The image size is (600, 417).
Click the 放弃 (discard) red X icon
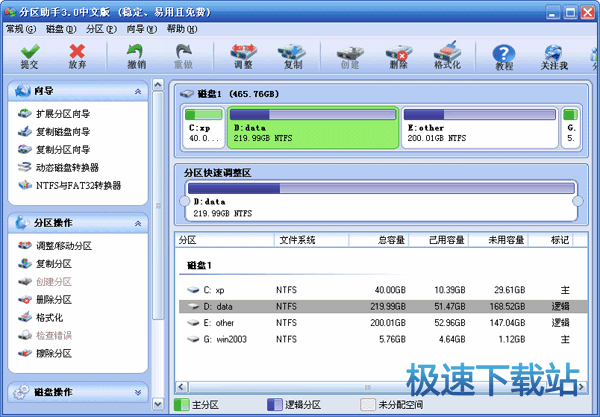[77, 52]
